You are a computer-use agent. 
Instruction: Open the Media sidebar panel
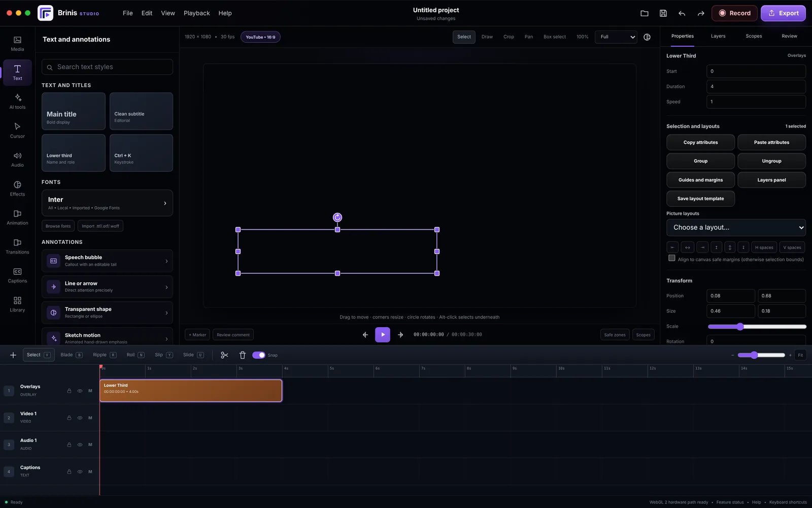pos(17,44)
